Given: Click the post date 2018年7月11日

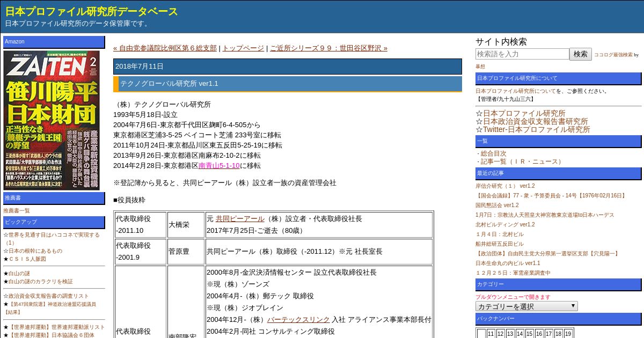Looking at the screenshot, I should (x=288, y=67).
